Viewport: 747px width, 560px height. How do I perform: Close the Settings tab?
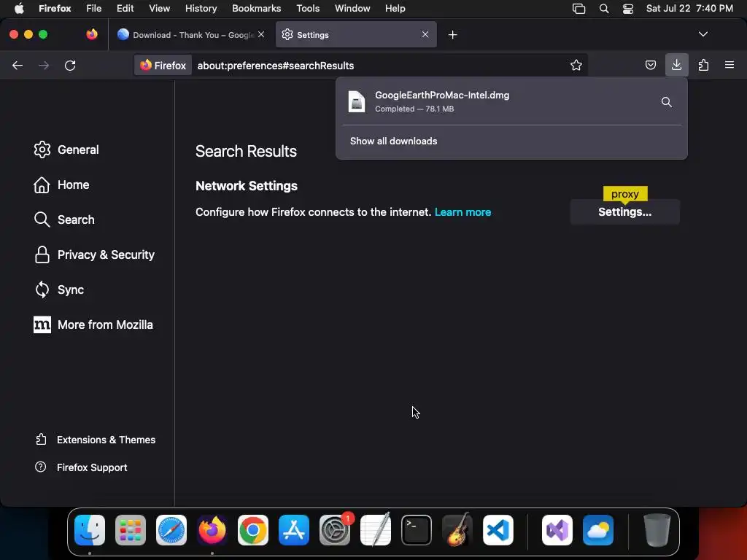click(x=425, y=34)
